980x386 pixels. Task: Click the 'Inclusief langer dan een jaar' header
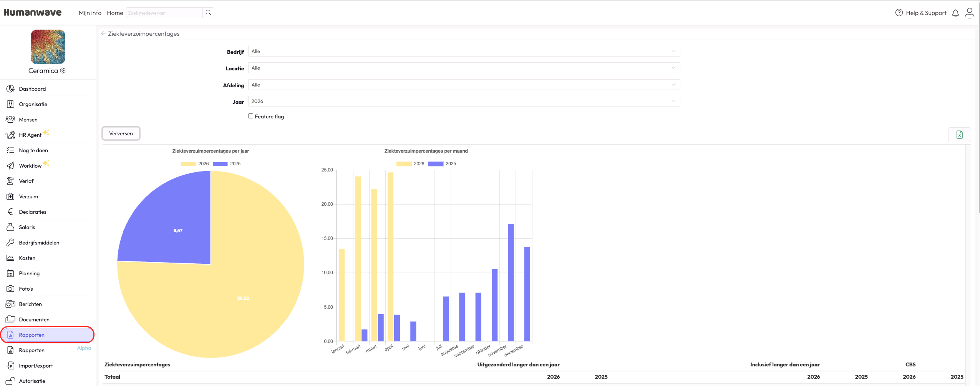(x=785, y=364)
